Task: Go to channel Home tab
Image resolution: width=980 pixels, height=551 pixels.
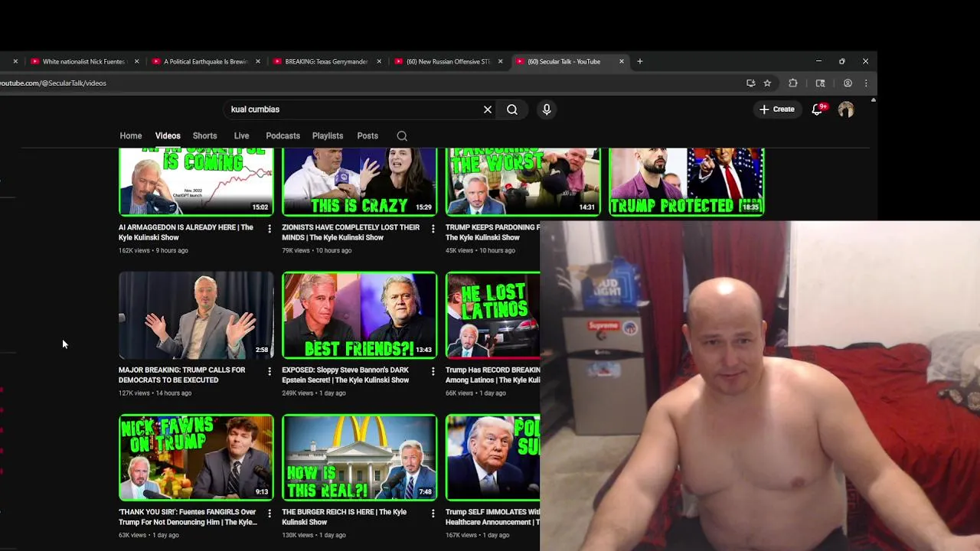Action: 131,135
